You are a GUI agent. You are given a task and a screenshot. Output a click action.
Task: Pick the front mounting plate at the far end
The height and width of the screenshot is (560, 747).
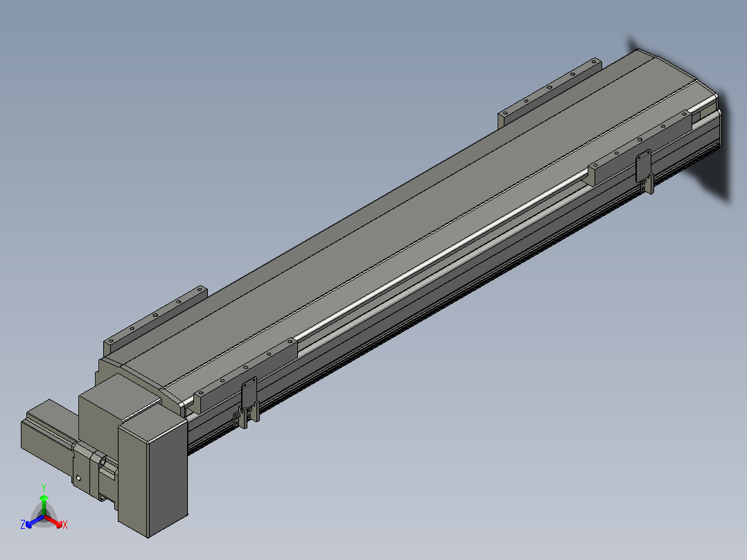(x=640, y=148)
